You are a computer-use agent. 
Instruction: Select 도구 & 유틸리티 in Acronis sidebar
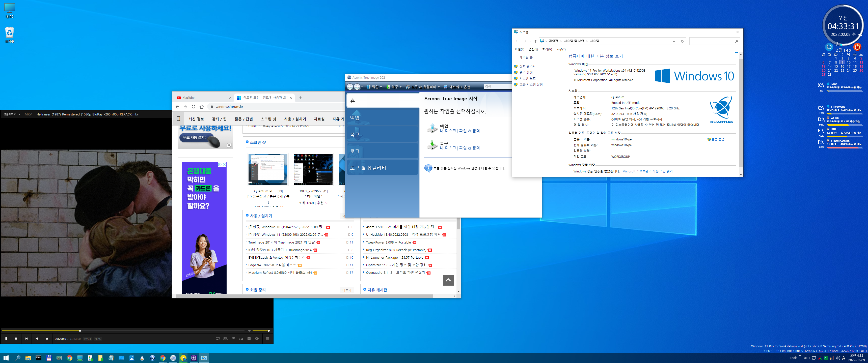point(383,168)
